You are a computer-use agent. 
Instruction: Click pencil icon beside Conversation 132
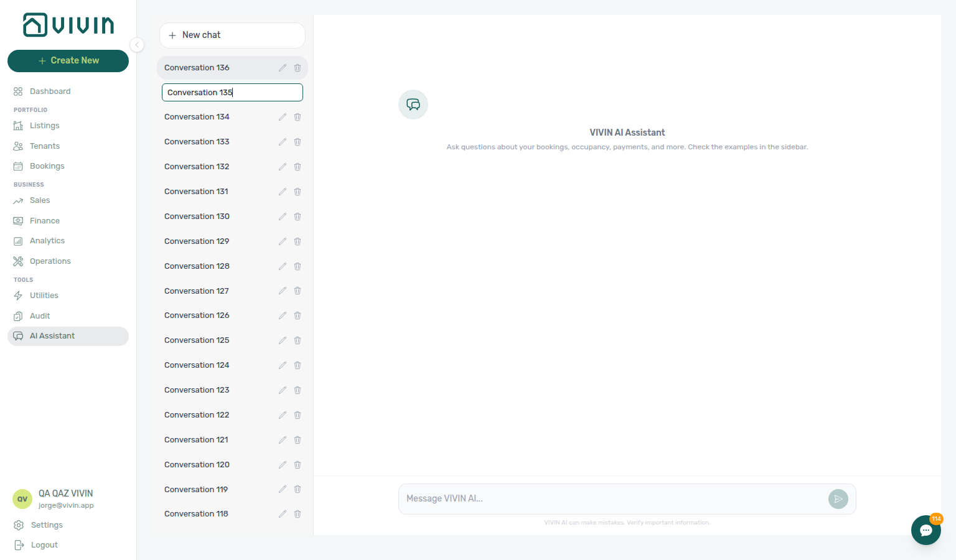pos(283,167)
